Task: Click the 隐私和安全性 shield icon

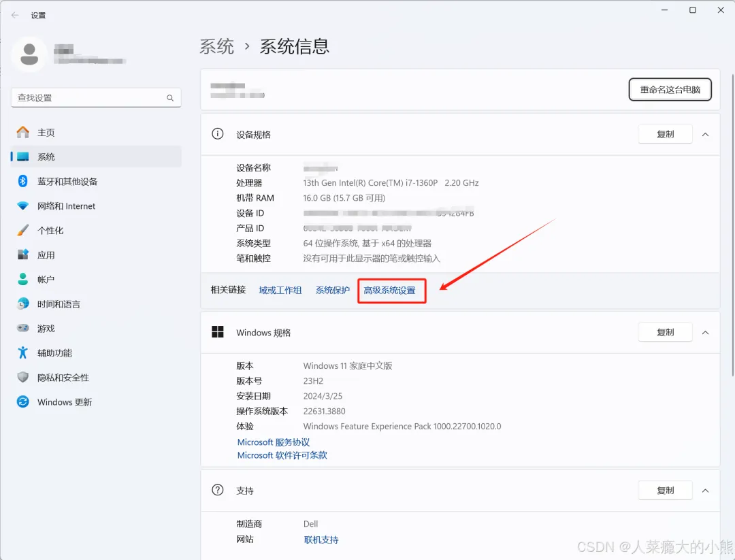Action: (22, 377)
